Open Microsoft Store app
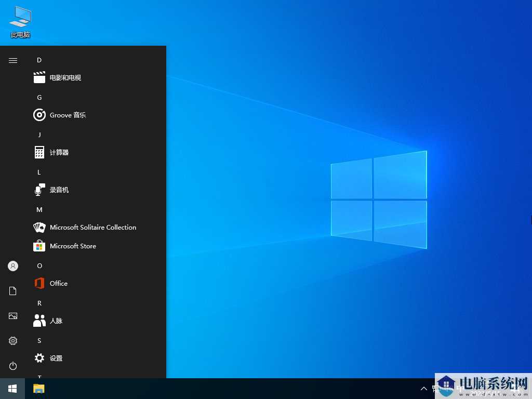Viewport: 532px width, 399px height. point(99,246)
